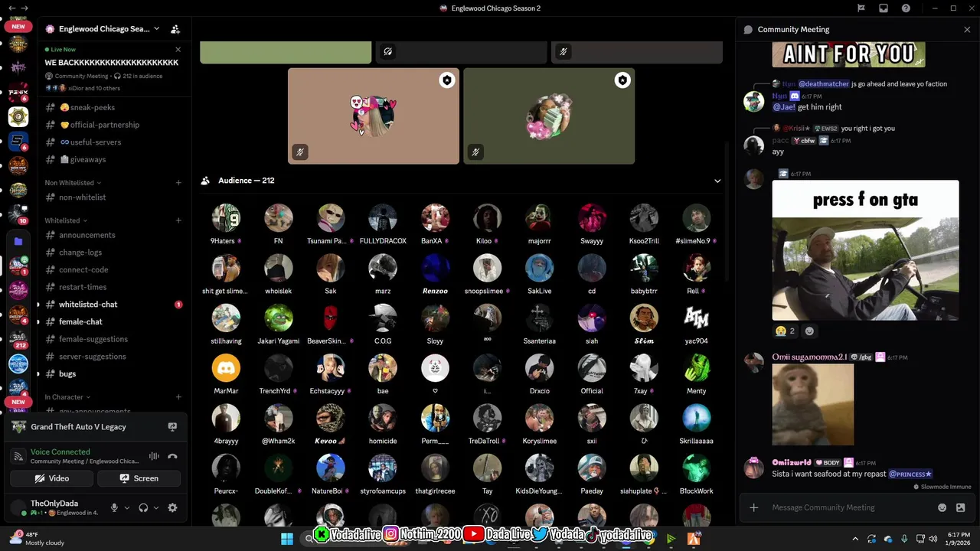Screen dimensions: 980x551
Task: Dismiss the Live Now stage banner
Action: pos(178,50)
